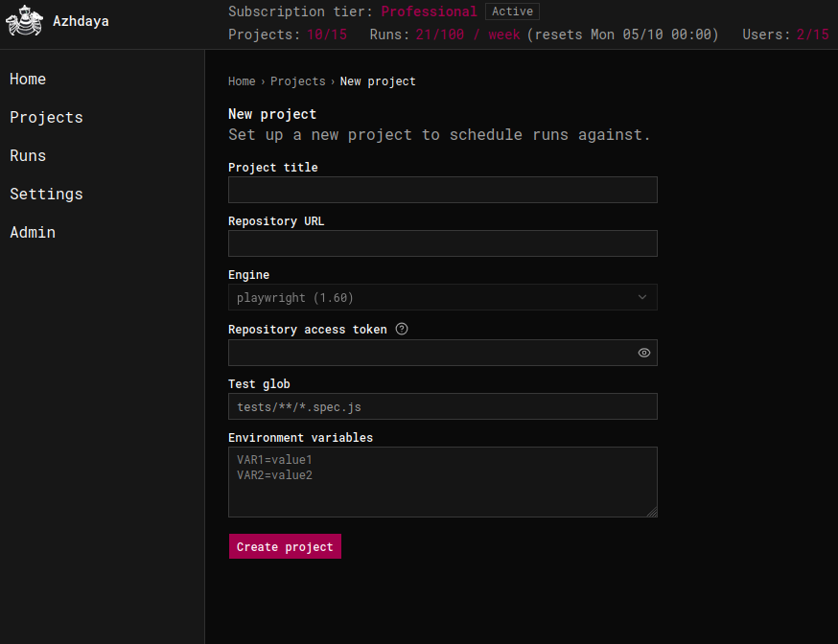Follow the Projects breadcrumb link
The width and height of the screenshot is (838, 644).
[x=297, y=81]
